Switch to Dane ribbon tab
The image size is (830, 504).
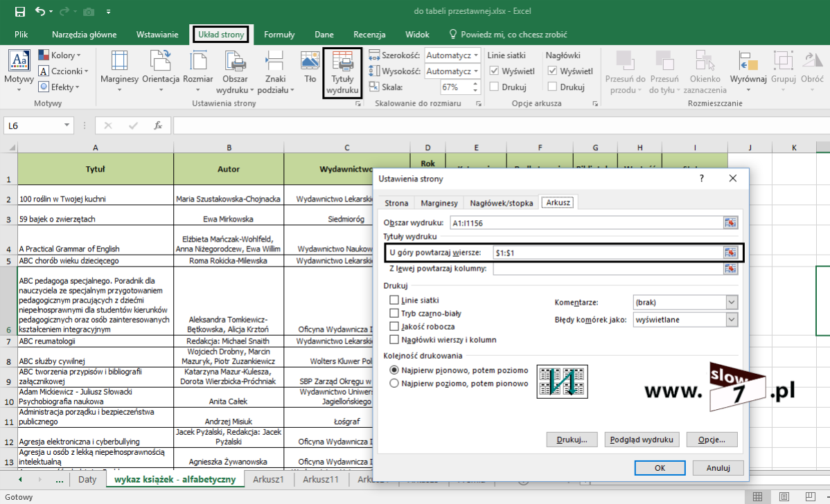[x=324, y=35]
